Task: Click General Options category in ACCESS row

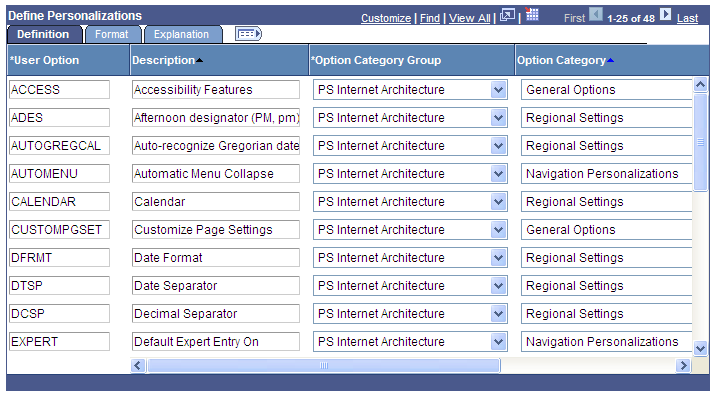Action: tap(606, 90)
